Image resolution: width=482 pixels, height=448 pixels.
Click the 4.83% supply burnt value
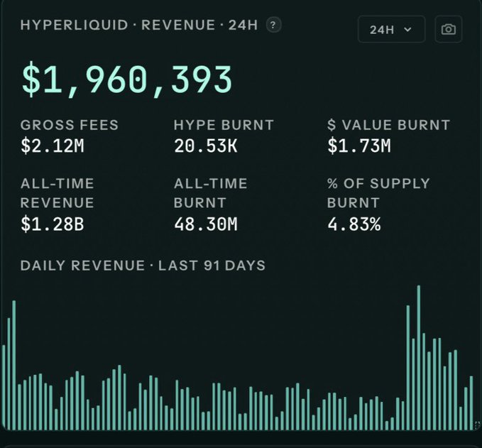[354, 224]
